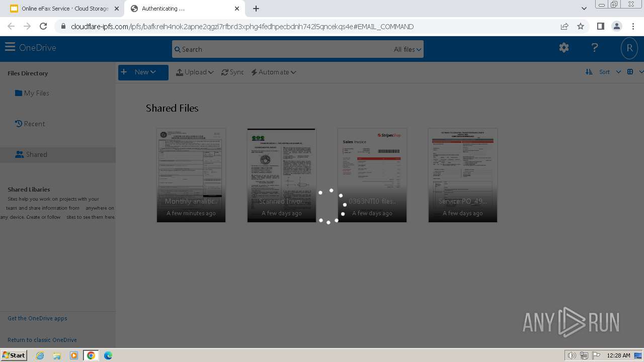
Task: Open the Service PO_49 file thumbnail
Action: tap(463, 175)
